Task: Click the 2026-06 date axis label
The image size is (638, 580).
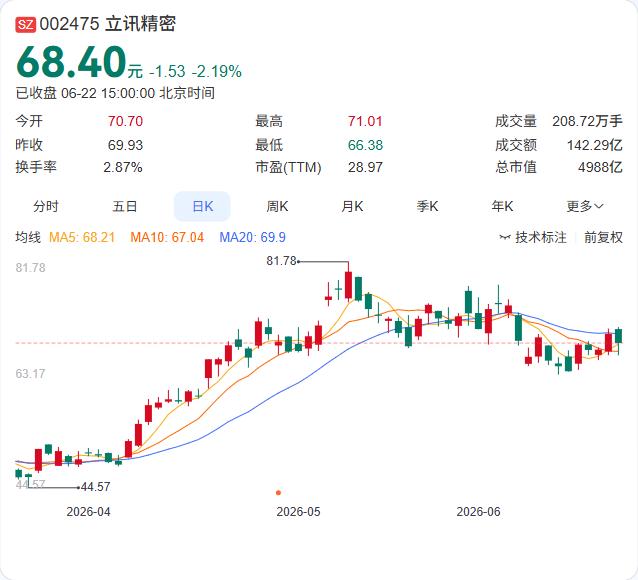Action: pos(478,512)
